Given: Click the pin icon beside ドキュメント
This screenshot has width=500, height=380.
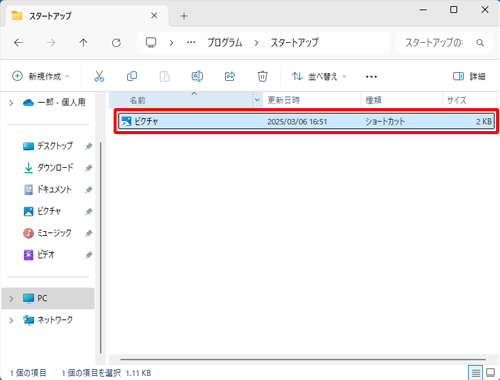Looking at the screenshot, I should [88, 190].
